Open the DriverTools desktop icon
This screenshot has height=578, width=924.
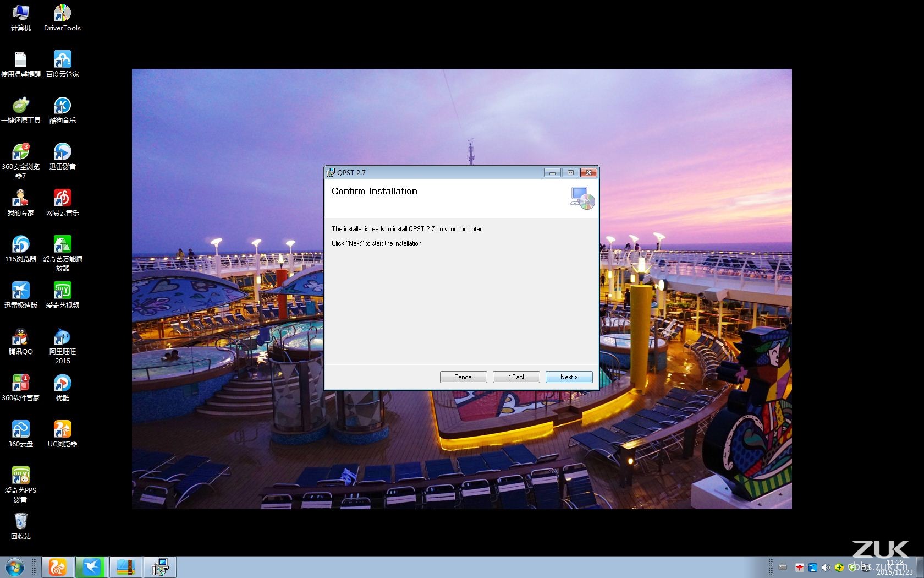click(x=62, y=18)
